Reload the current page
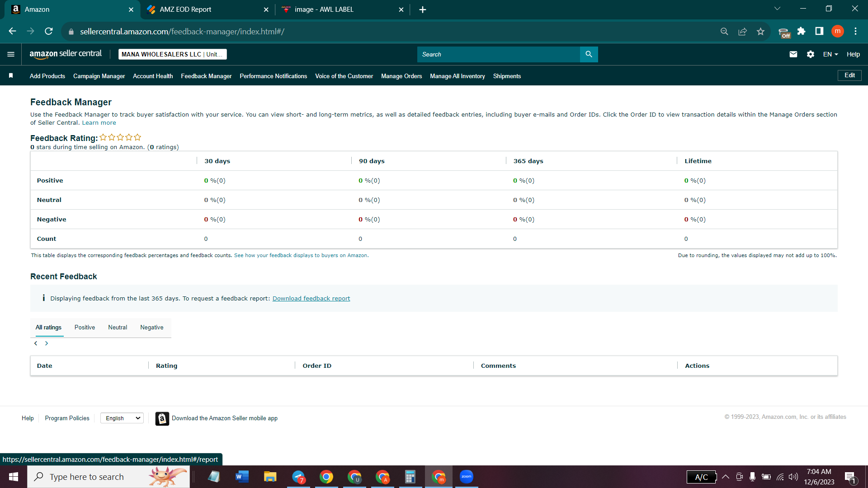 49,31
